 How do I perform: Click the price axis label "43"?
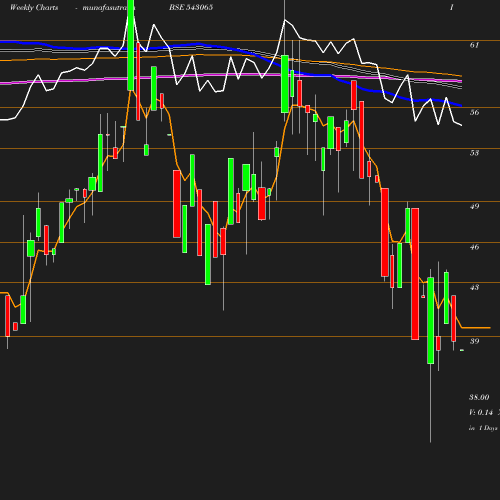[x=474, y=287]
